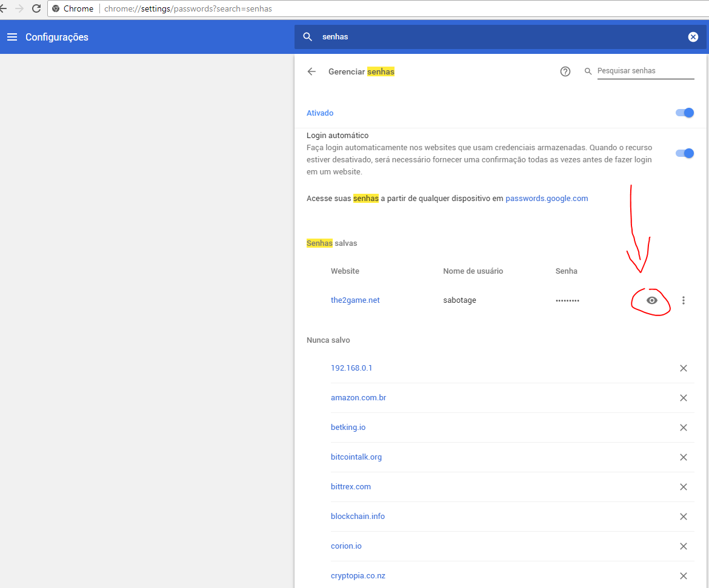Click the address bar URL
The width and height of the screenshot is (709, 588).
pyautogui.click(x=188, y=8)
